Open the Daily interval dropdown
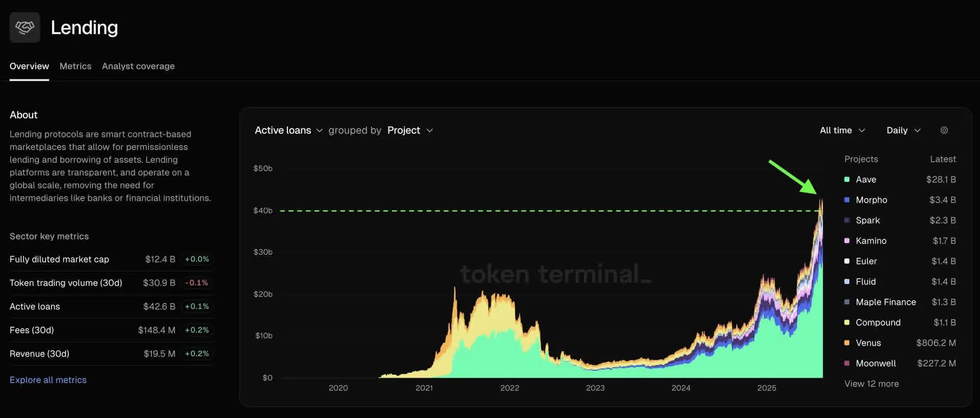 903,130
